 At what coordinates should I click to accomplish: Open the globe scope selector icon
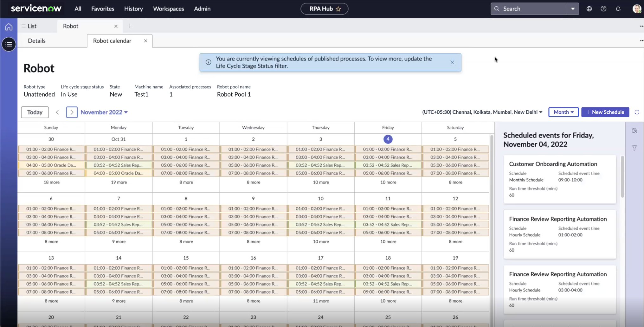click(x=589, y=9)
